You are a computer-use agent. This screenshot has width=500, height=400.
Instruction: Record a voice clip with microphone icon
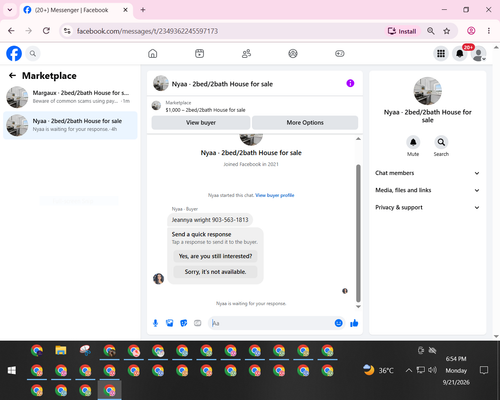tap(155, 323)
